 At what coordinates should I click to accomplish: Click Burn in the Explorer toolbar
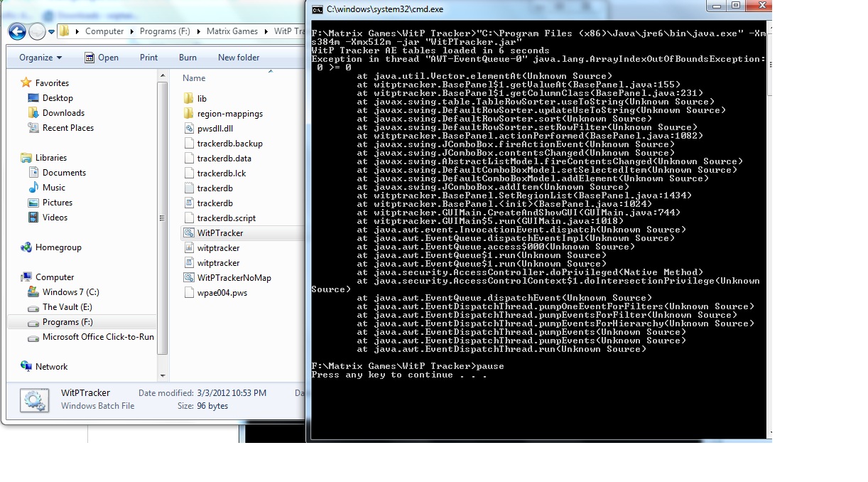[188, 58]
